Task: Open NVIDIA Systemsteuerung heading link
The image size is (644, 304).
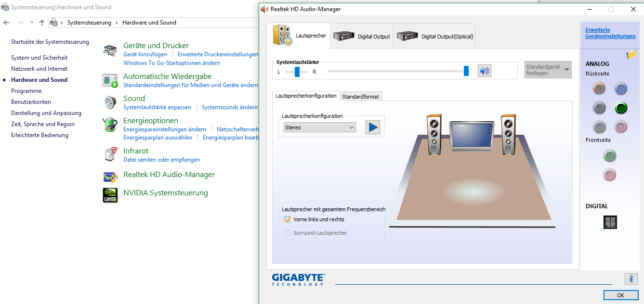Action: [166, 193]
